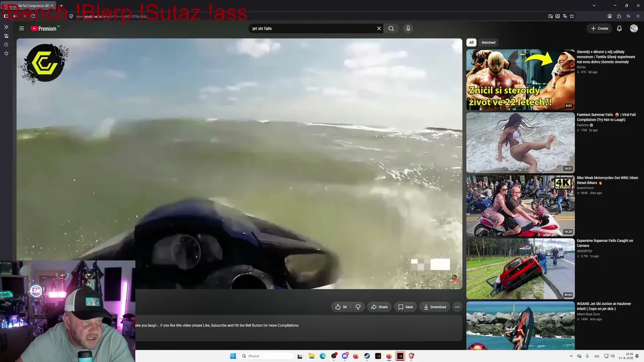Viewport: 644px width, 362px height.
Task: Dislike the video
Action: (358, 307)
